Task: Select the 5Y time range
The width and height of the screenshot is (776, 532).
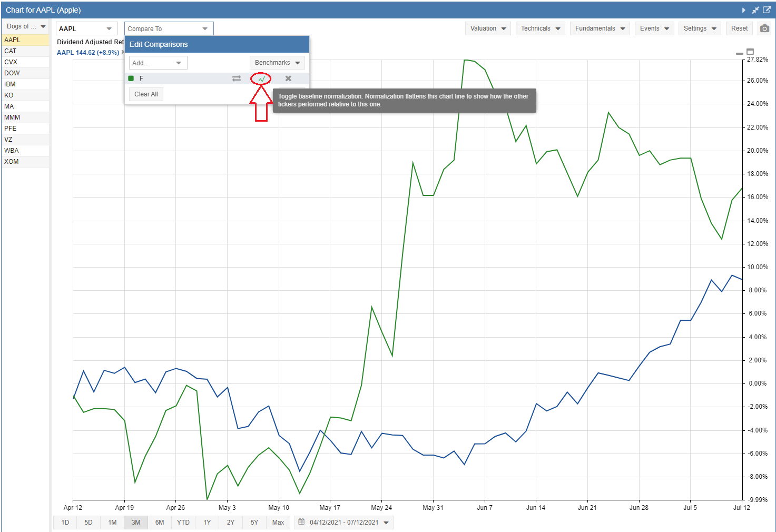Action: pos(254,523)
